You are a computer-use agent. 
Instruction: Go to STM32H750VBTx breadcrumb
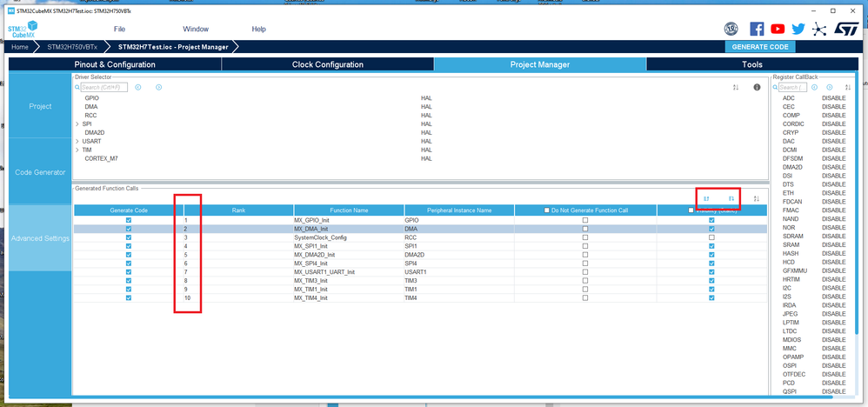[72, 47]
